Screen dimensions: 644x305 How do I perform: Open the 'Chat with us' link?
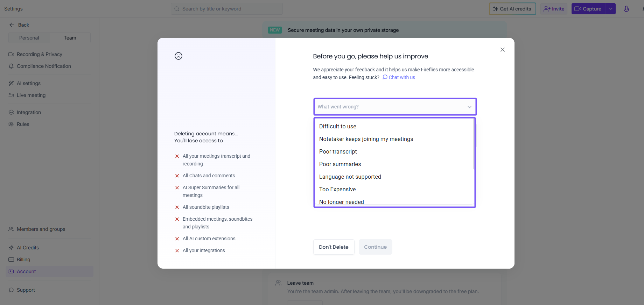tap(401, 77)
